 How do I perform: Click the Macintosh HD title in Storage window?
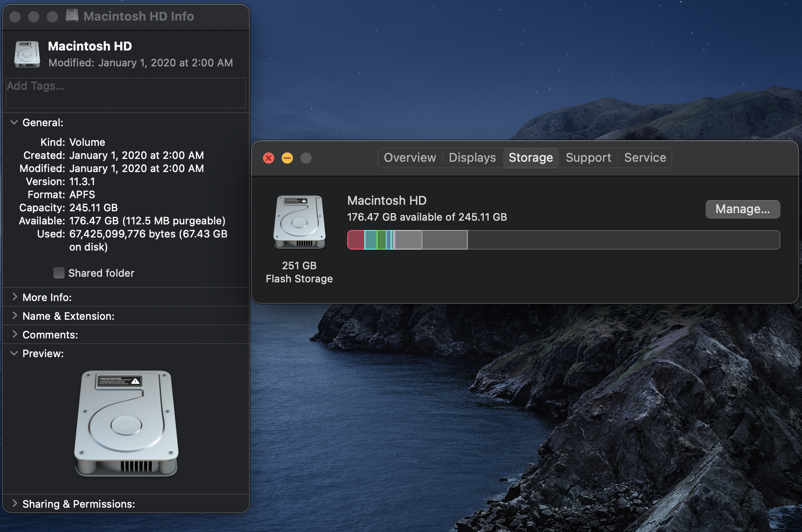click(x=386, y=201)
